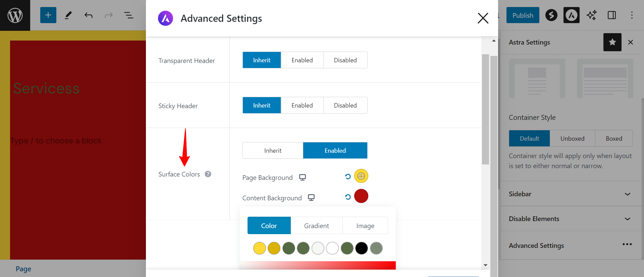
Task: Reset the Content Background color
Action: click(x=348, y=197)
